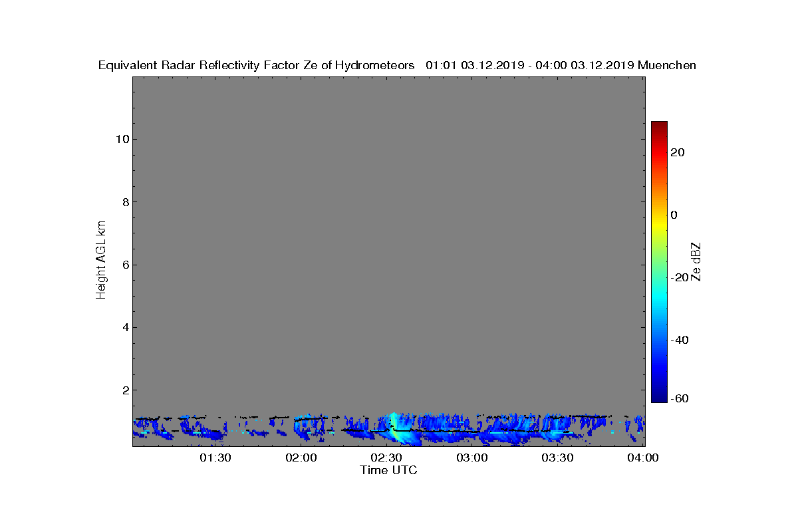798x532 pixels.
Task: Click the 04:00 time tick label
Action: 643,458
